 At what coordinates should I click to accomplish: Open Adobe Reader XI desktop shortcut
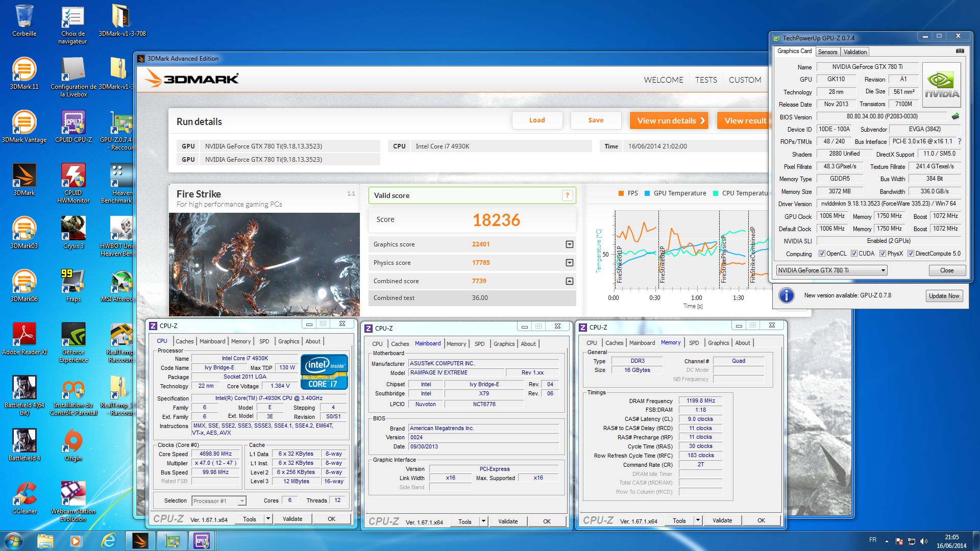[24, 339]
